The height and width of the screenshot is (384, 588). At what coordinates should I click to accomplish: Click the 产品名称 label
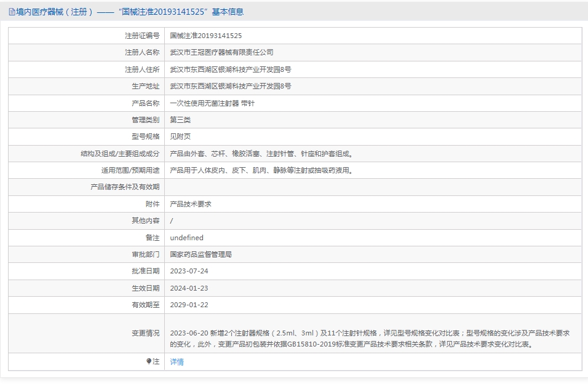click(146, 103)
